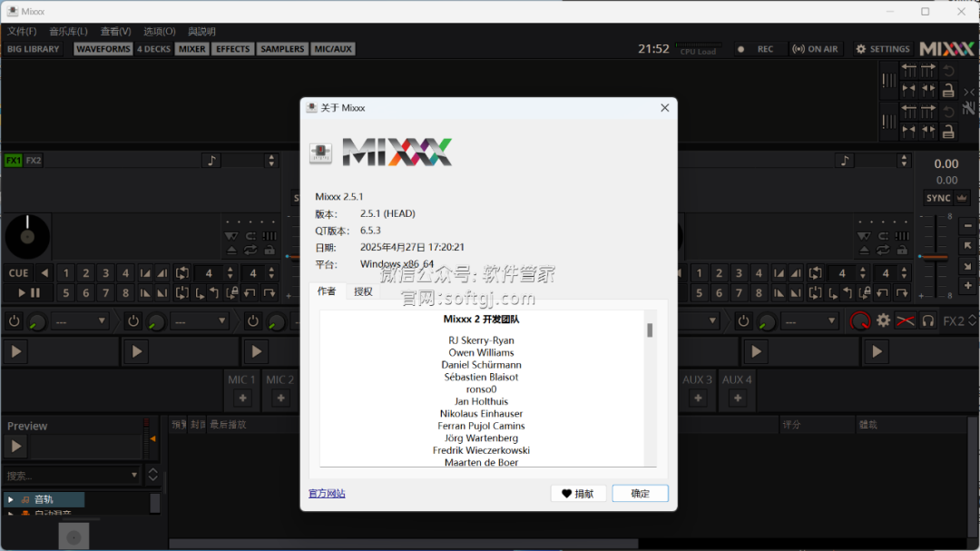
Task: Toggle left deck keylock padlock
Action: 269,251
